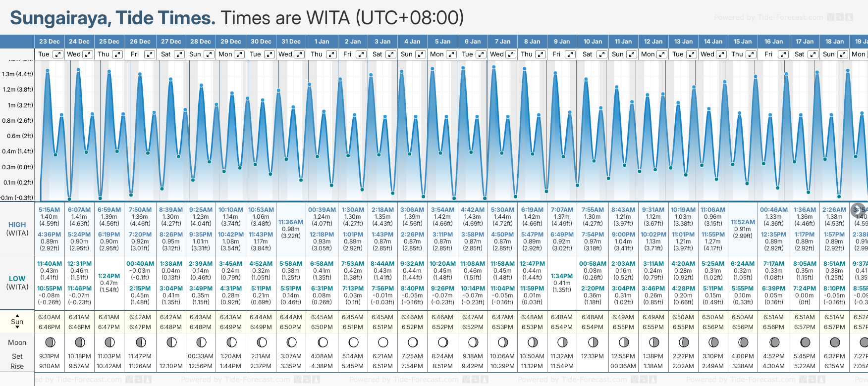The width and height of the screenshot is (868, 386).
Task: Click expand icon for Sat 17 Jan
Action: click(813, 54)
